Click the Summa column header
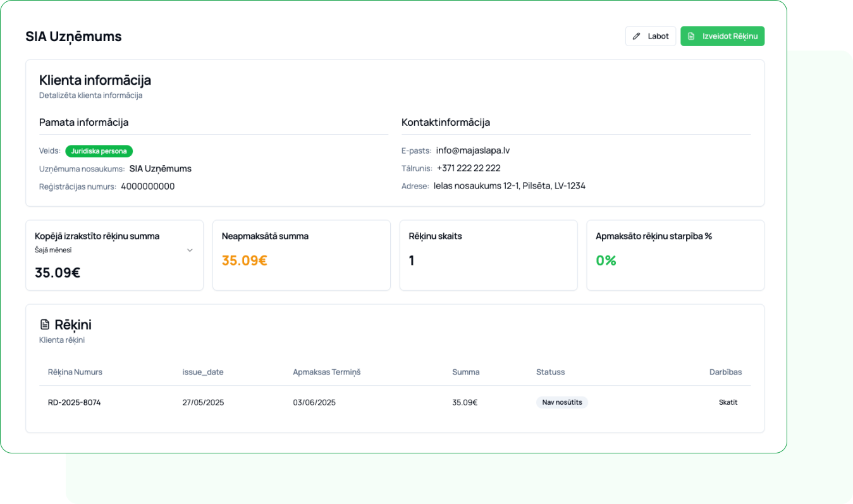This screenshot has width=853, height=504. [x=466, y=372]
